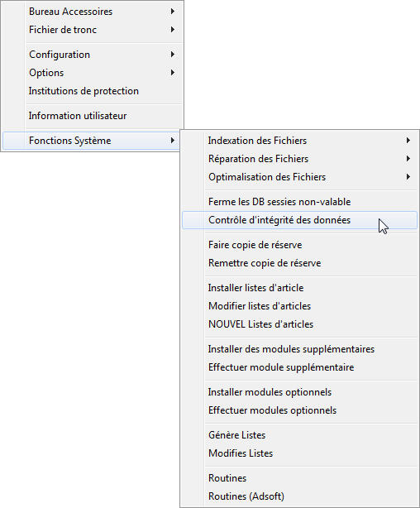The image size is (420, 508).
Task: Select Effectuer modules optionnels
Action: 299,410
